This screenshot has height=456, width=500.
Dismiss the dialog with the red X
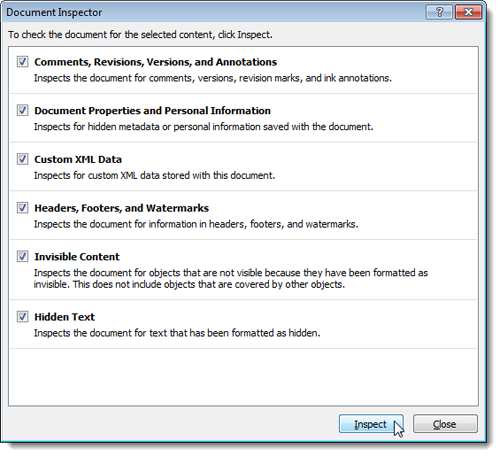(x=468, y=12)
